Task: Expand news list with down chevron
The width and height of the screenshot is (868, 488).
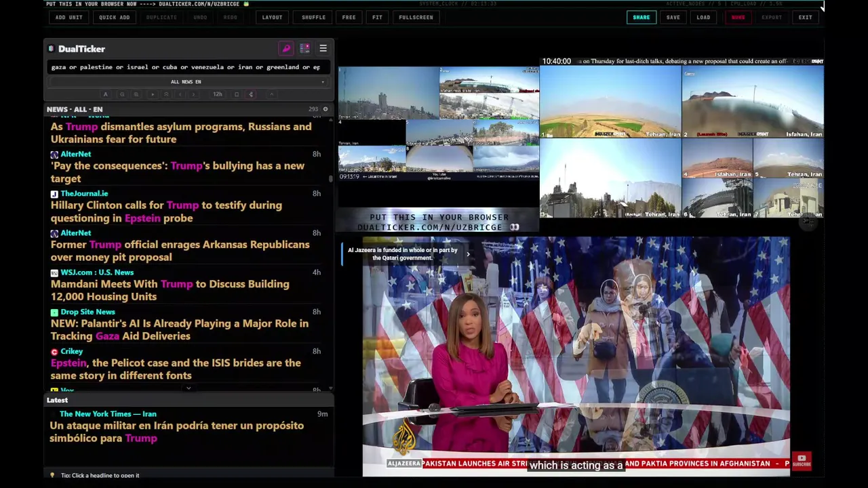Action: click(x=189, y=388)
